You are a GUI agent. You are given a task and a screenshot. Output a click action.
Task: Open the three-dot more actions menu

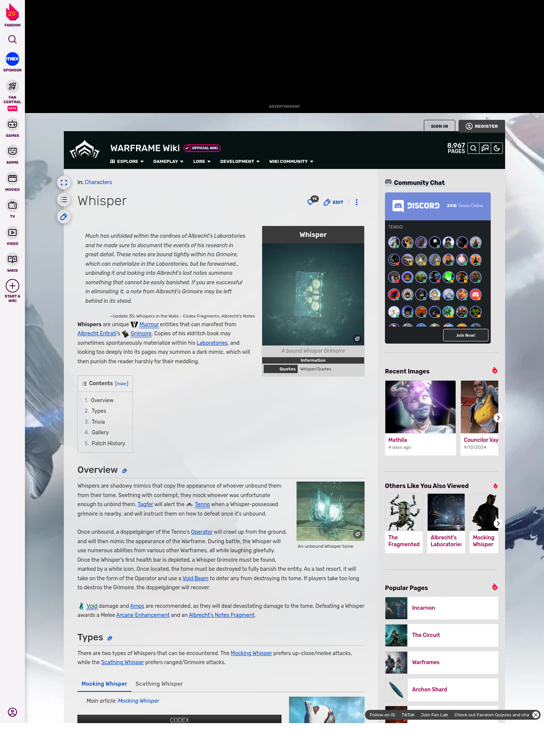pyautogui.click(x=356, y=202)
